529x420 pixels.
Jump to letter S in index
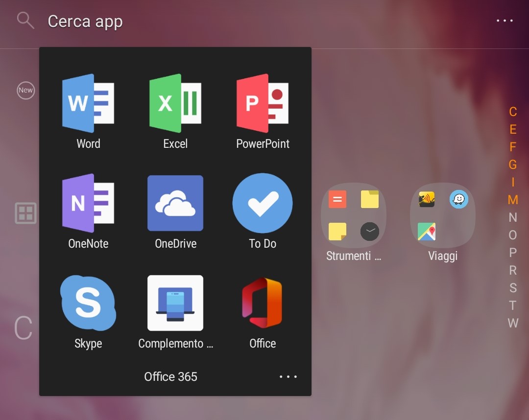pos(513,288)
